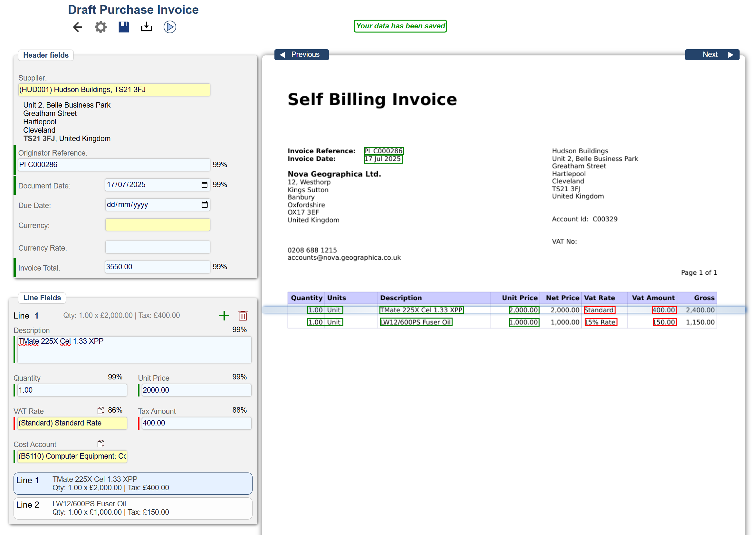Viewport: 756px width, 535px height.
Task: Open the Document Date calendar picker
Action: (205, 185)
